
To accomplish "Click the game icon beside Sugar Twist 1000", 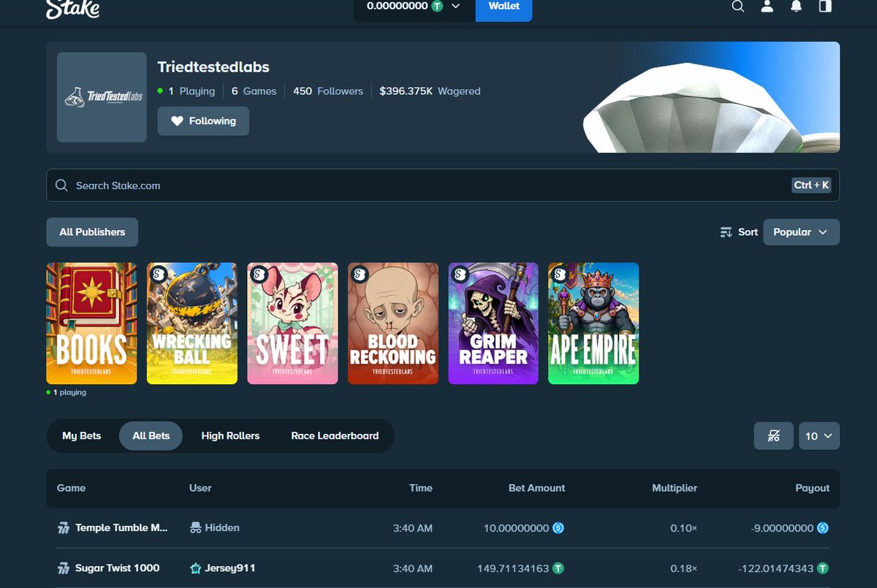I will click(x=64, y=568).
